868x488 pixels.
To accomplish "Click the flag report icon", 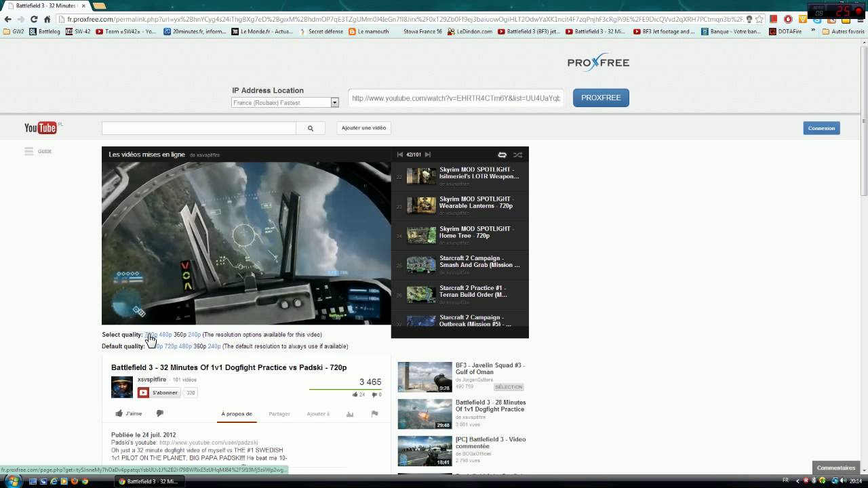I will pos(374,413).
